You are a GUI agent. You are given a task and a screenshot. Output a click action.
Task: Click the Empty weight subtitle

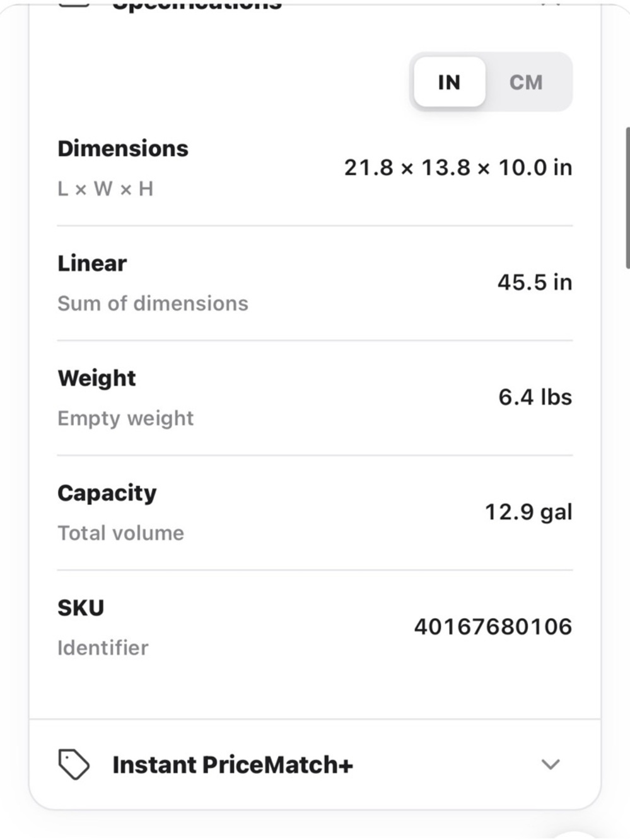pos(125,418)
